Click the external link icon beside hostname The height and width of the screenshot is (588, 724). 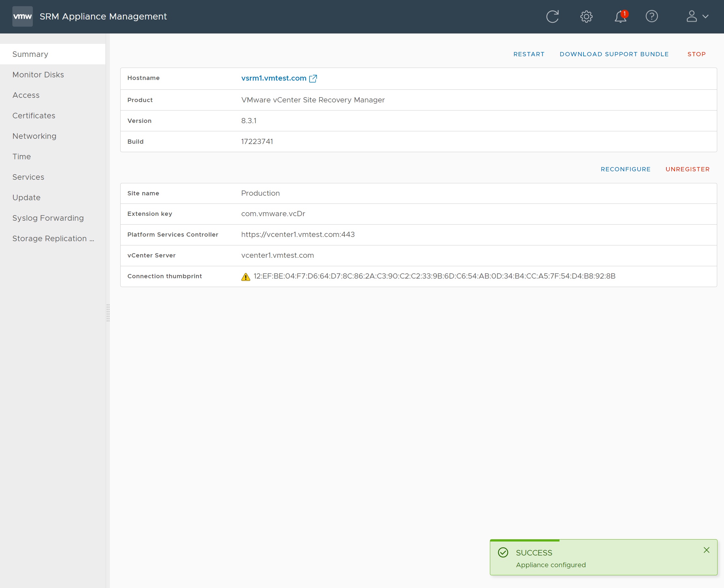pos(313,79)
